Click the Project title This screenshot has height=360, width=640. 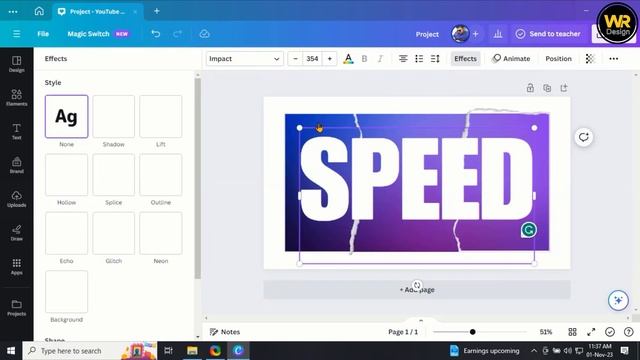coord(427,34)
